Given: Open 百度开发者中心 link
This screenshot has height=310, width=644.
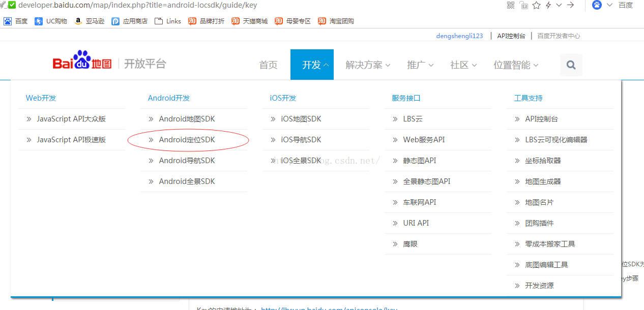Looking at the screenshot, I should (x=559, y=36).
